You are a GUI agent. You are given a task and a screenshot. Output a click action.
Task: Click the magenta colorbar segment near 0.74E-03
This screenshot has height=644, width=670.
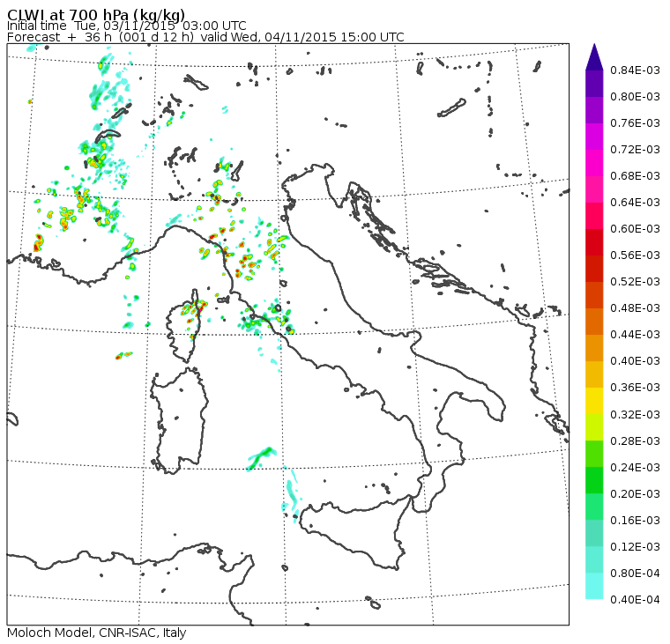594,137
